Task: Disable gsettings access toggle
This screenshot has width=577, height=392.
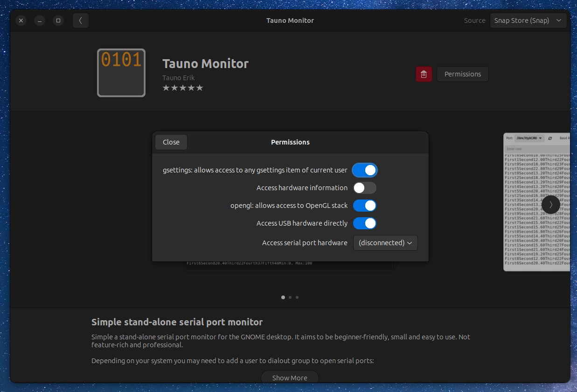Action: 364,170
